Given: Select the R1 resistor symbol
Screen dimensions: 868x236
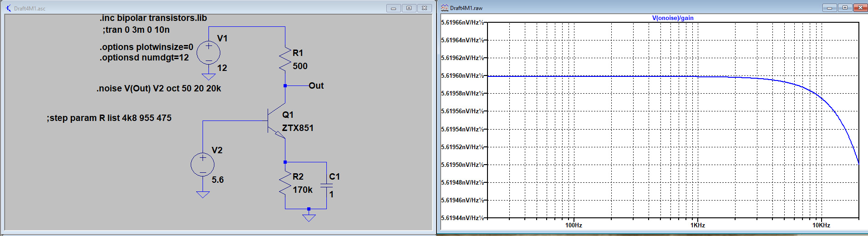Looking at the screenshot, I should pos(285,59).
